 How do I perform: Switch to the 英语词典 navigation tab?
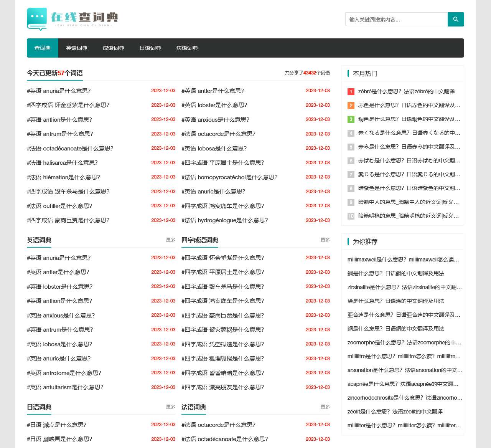coord(77,48)
